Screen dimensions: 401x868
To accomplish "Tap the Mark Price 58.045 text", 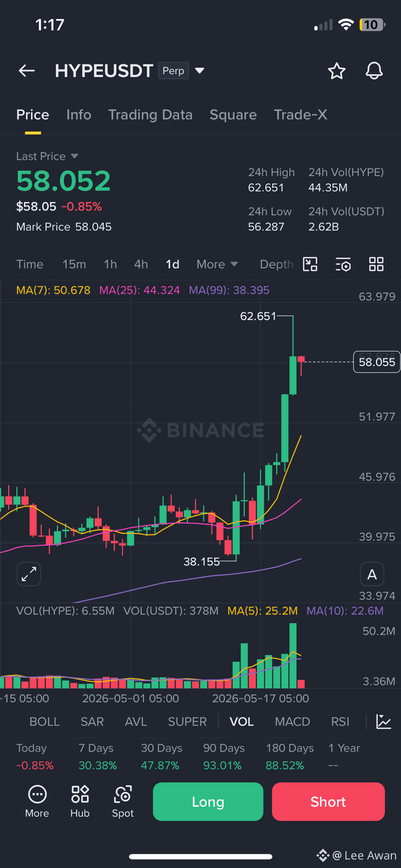I will coord(64,227).
